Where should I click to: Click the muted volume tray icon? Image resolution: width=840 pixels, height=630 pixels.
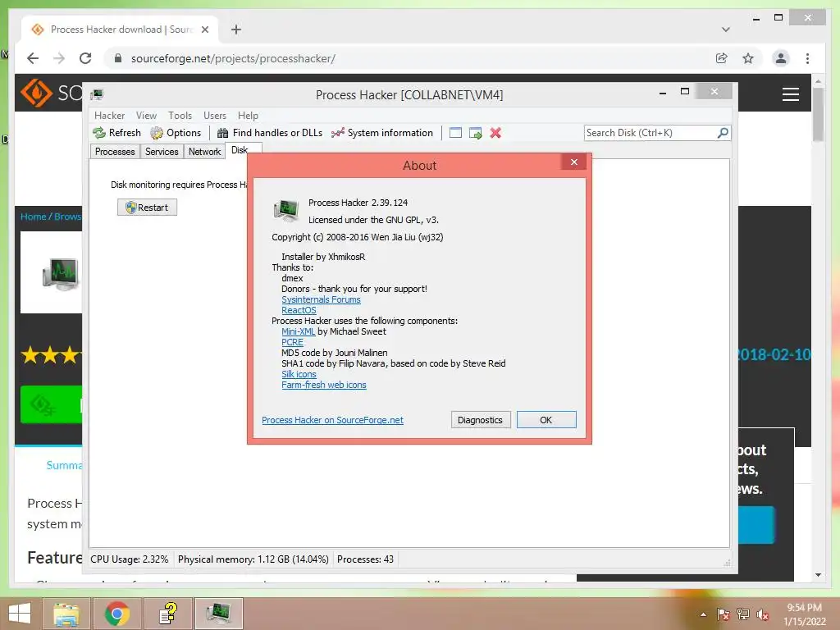click(x=763, y=614)
